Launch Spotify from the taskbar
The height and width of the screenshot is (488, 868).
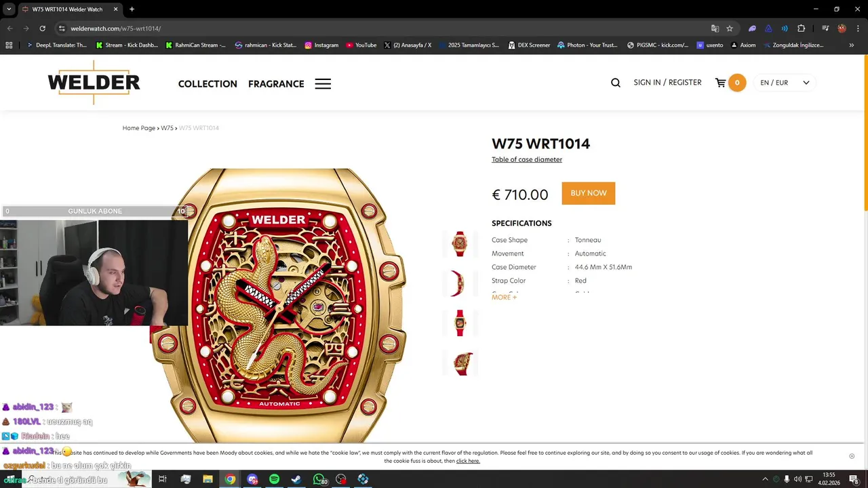(x=274, y=479)
